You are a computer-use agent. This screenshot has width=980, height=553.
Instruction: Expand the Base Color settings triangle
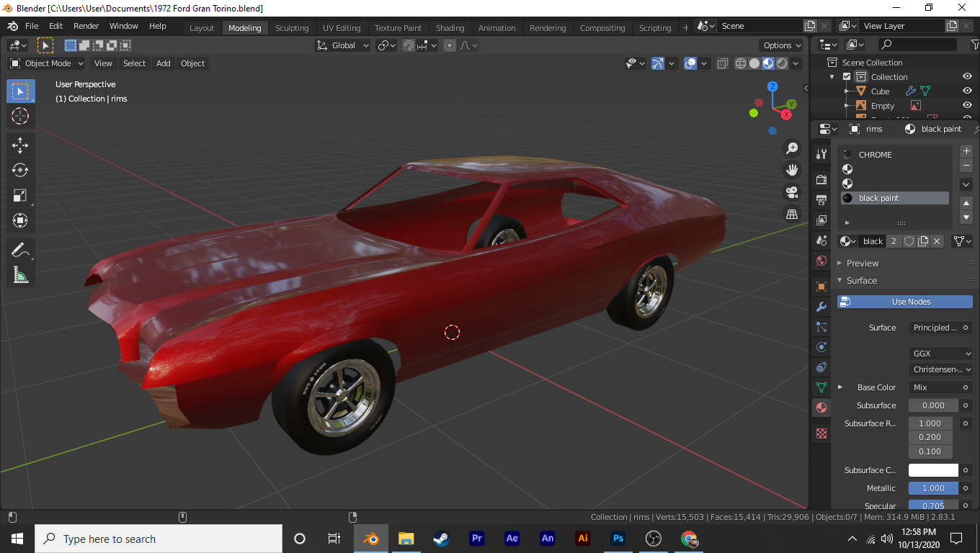coord(840,387)
